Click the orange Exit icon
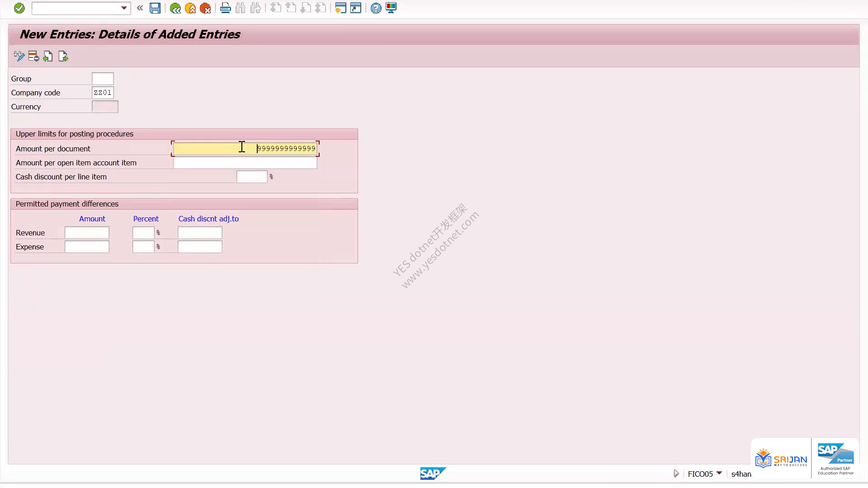868x488 pixels. (190, 8)
